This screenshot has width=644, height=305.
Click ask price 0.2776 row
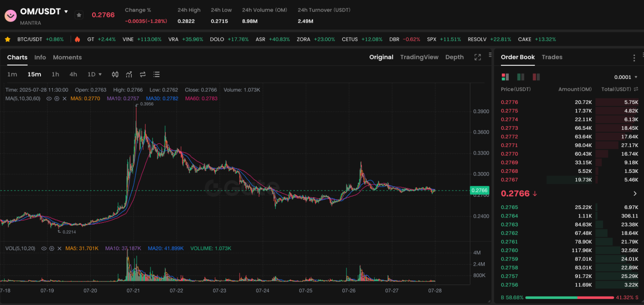point(570,102)
